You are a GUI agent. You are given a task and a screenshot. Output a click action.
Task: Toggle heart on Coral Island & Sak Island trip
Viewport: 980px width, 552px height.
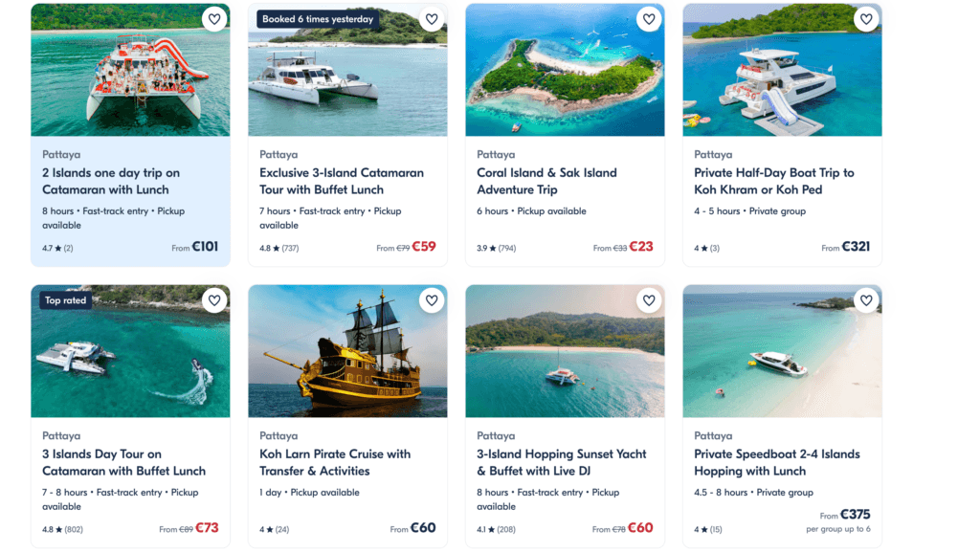coord(649,19)
